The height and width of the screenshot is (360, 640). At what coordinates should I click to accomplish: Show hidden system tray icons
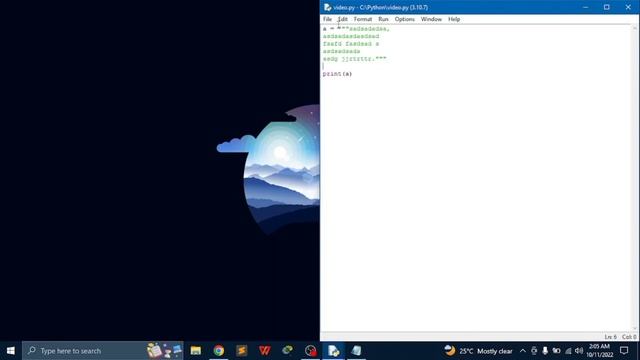click(x=523, y=351)
